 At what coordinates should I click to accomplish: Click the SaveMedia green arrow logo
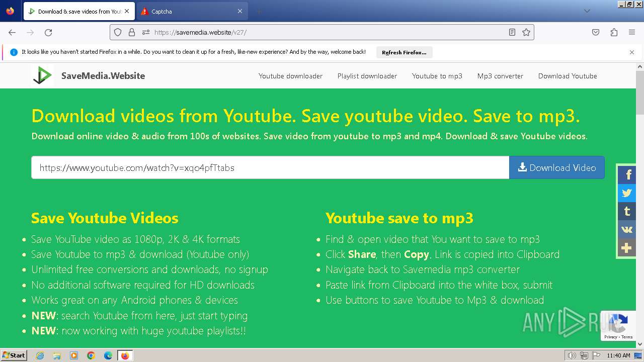coord(42,75)
